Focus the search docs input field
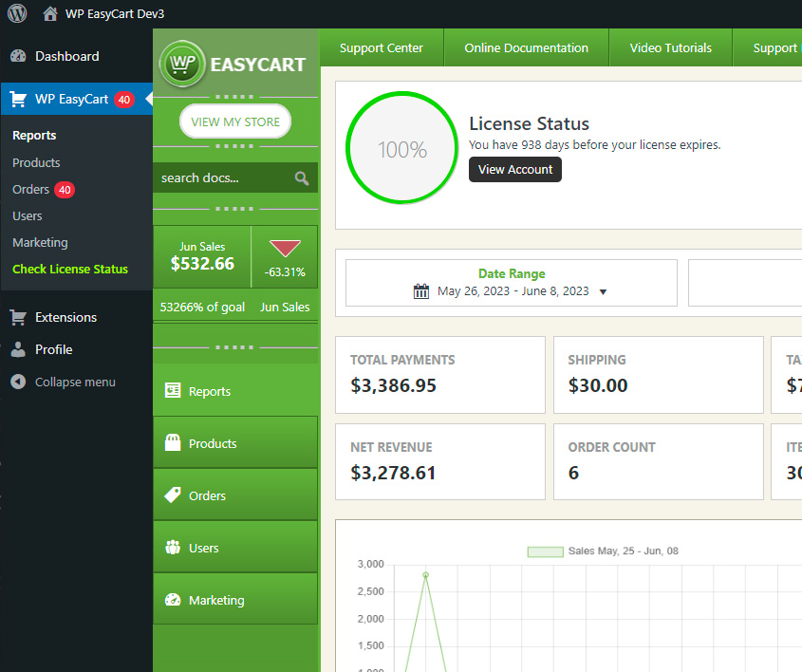 pos(224,177)
